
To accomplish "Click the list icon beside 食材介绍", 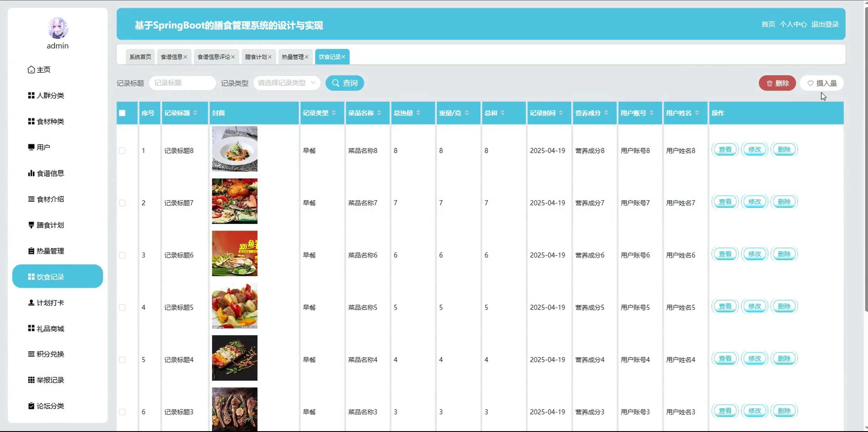I will [31, 199].
